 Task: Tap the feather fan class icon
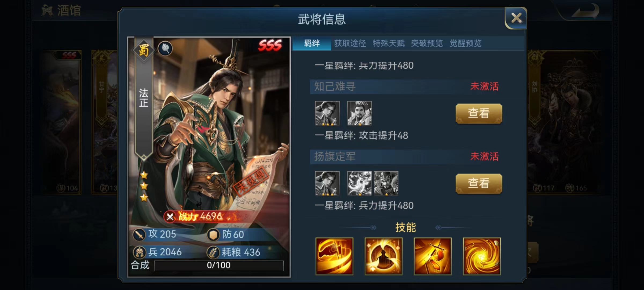(165, 48)
